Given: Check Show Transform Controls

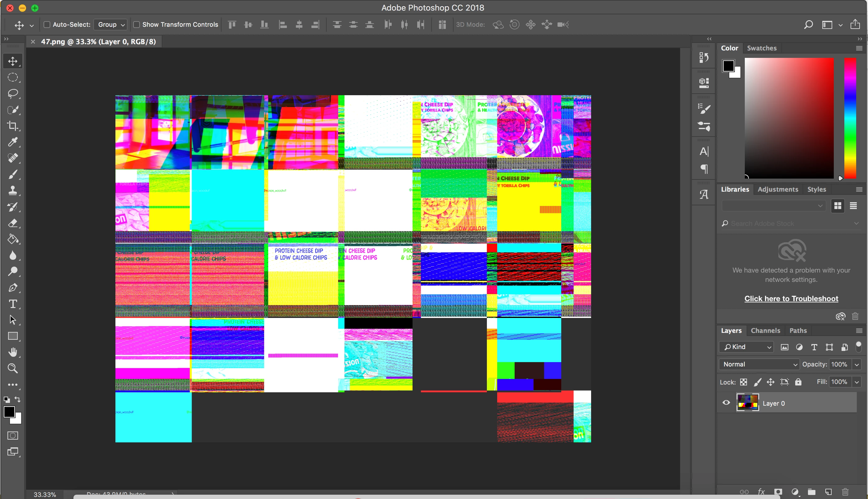Looking at the screenshot, I should (136, 25).
